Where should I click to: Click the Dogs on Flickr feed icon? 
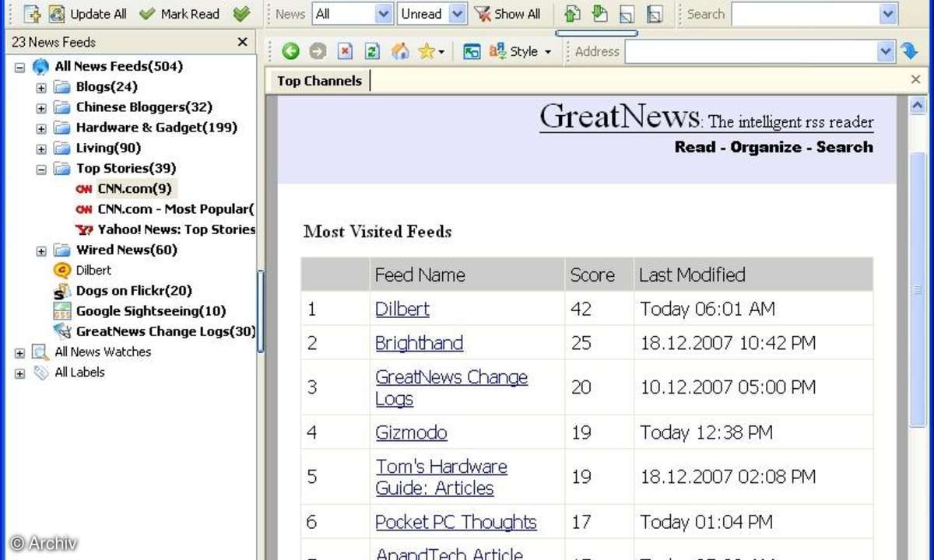point(62,291)
